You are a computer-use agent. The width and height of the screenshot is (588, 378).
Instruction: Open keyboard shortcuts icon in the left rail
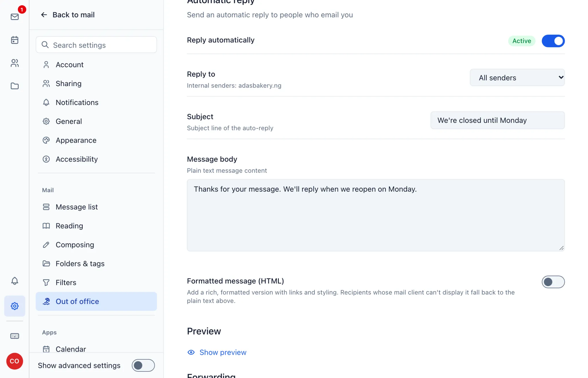(15, 336)
